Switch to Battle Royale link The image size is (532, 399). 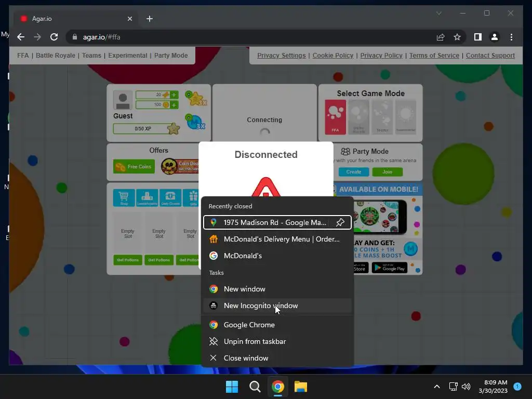(55, 55)
